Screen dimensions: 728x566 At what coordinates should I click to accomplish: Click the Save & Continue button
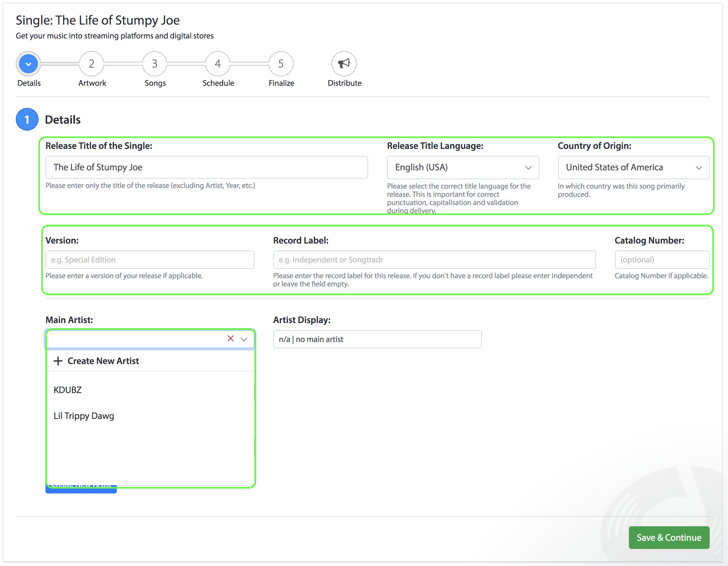coord(669,537)
